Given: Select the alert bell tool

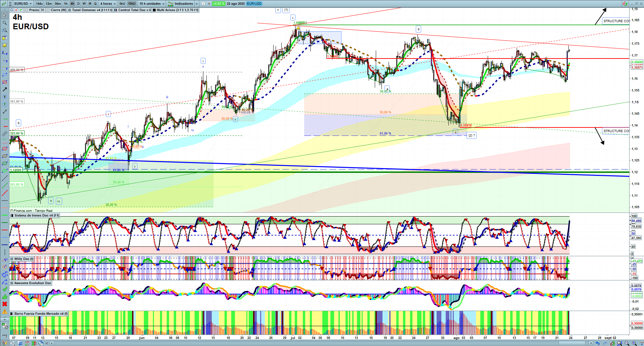Looking at the screenshot, I should (5, 45).
